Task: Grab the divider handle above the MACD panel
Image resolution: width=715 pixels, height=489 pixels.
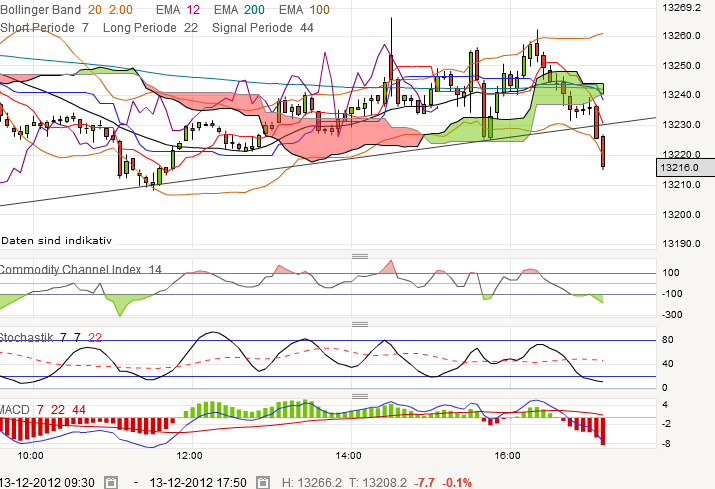Action: [x=360, y=396]
